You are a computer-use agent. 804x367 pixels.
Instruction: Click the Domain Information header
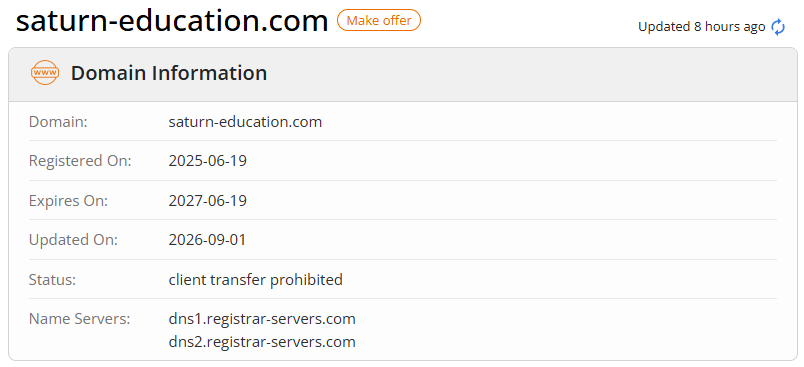[x=403, y=74]
